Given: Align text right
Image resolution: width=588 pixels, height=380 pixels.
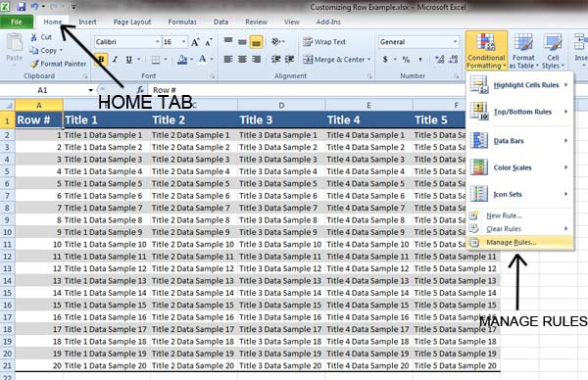Looking at the screenshot, I should click(256, 59).
